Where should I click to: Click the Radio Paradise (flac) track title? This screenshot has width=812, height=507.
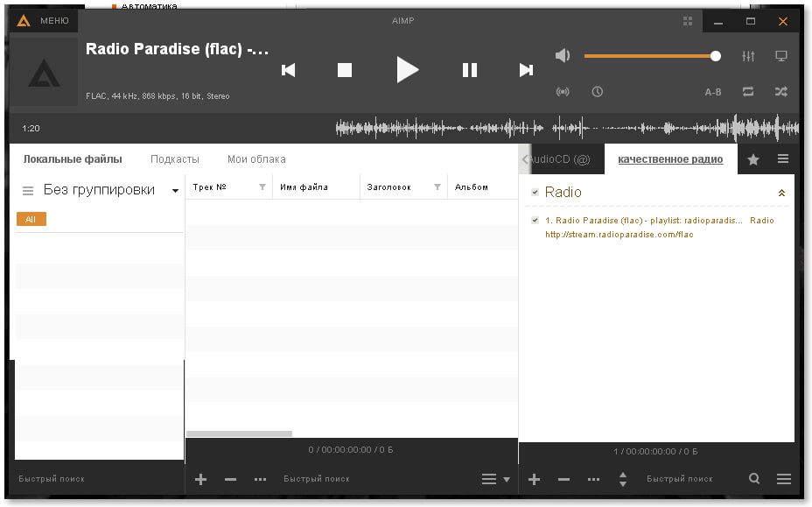click(177, 49)
